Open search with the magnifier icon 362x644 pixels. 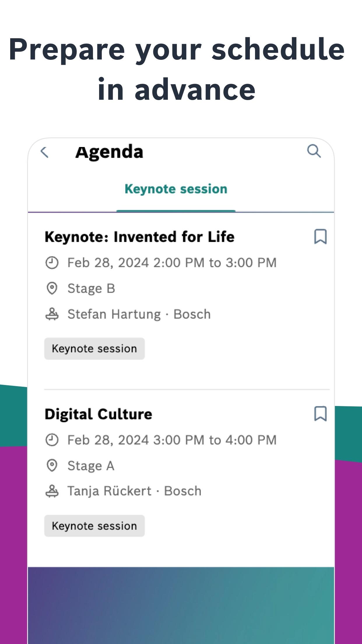314,151
